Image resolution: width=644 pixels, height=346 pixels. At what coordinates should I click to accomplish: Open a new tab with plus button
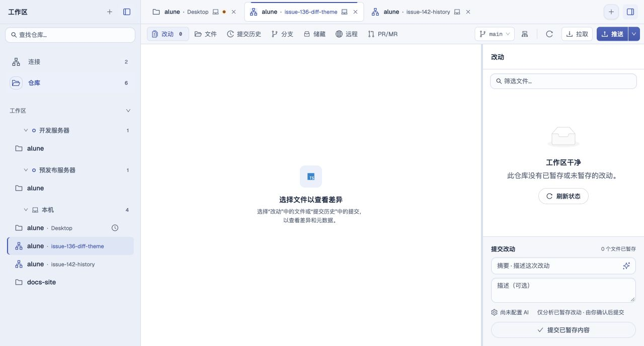pyautogui.click(x=611, y=12)
